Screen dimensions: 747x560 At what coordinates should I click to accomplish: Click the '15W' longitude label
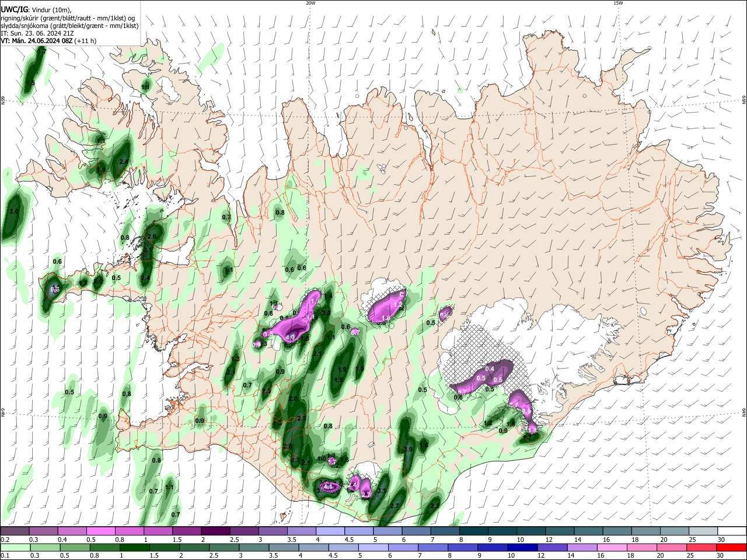click(x=618, y=3)
